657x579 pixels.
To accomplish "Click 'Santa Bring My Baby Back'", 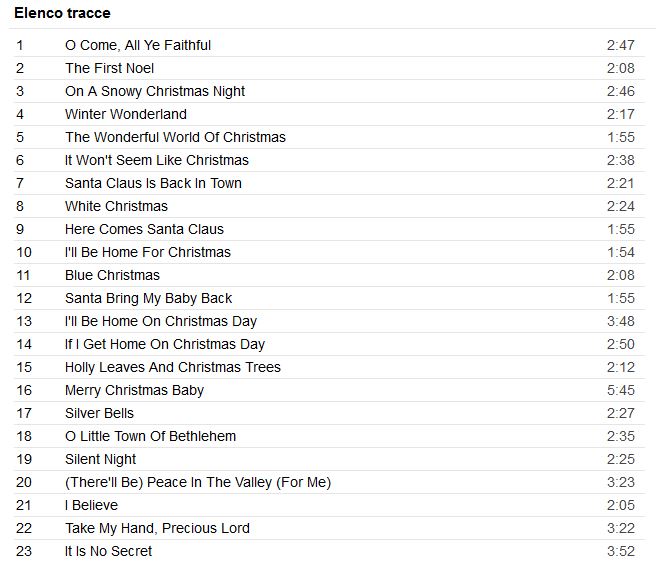I will pos(148,298).
